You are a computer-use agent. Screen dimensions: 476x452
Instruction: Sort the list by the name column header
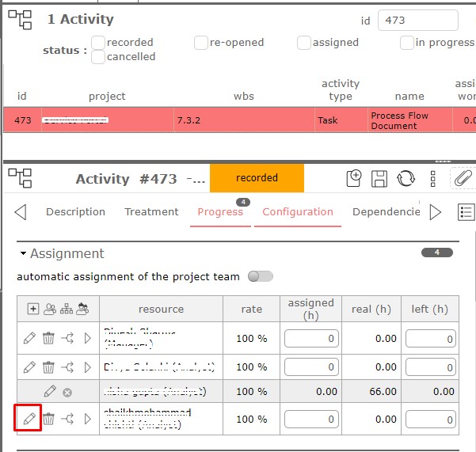(x=409, y=96)
